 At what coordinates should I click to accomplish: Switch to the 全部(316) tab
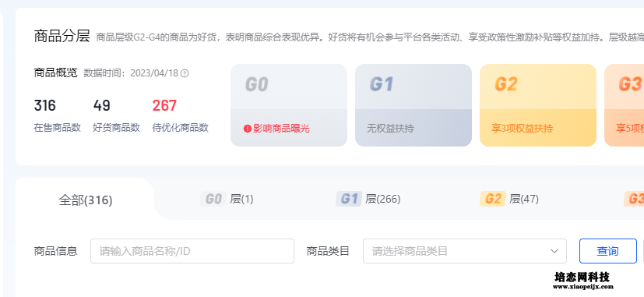pos(86,200)
